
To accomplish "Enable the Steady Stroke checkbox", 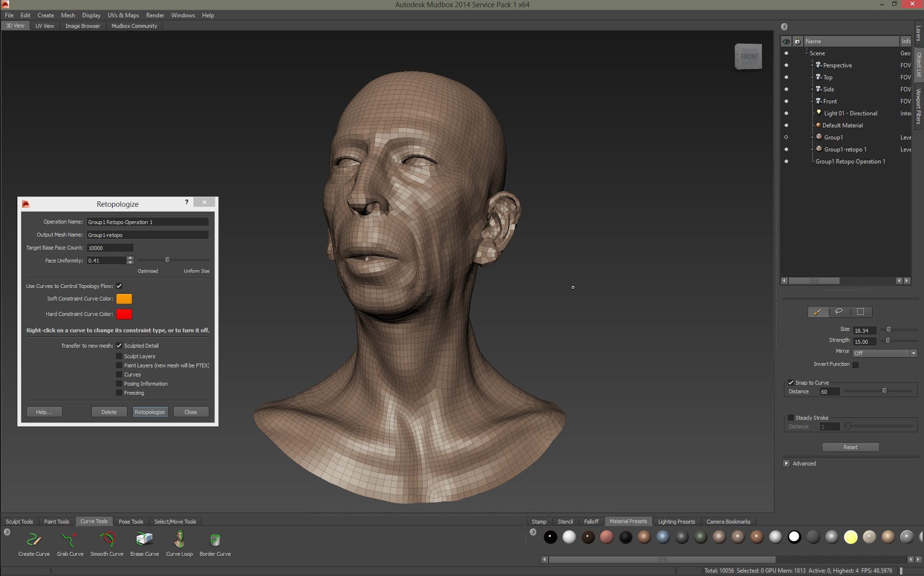I will point(791,417).
